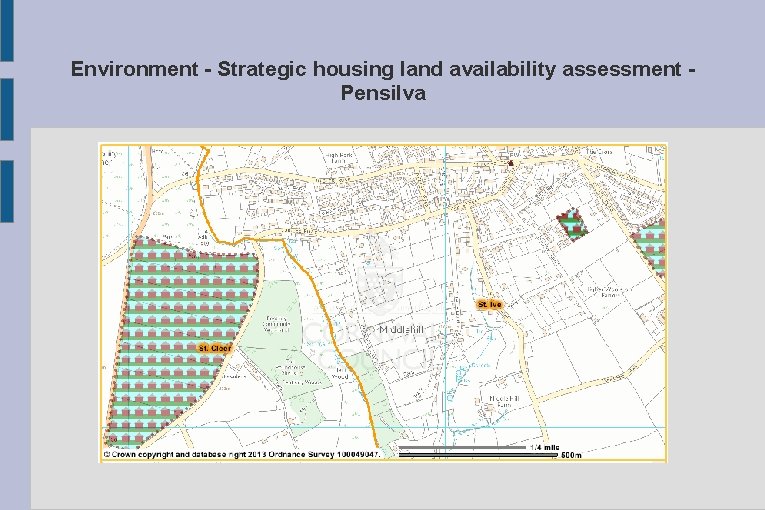This screenshot has width=765, height=510.
Task: Select the hatched housing site at the map's east edge
Action: tap(651, 248)
